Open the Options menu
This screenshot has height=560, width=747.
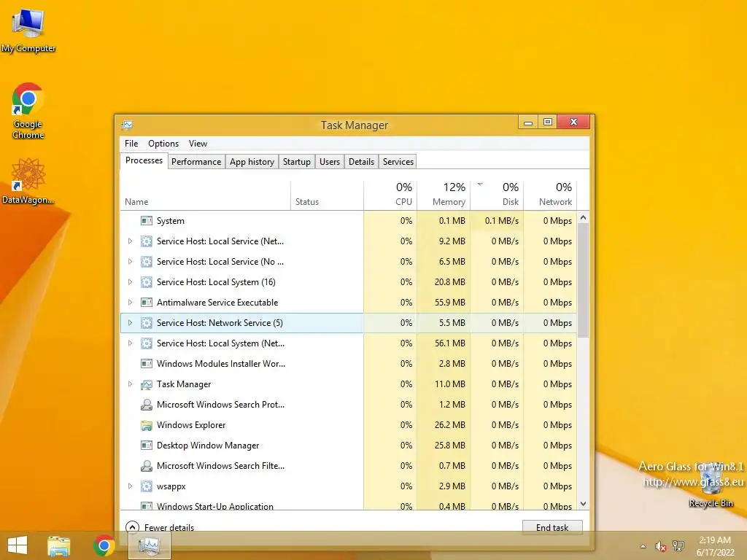pyautogui.click(x=163, y=144)
